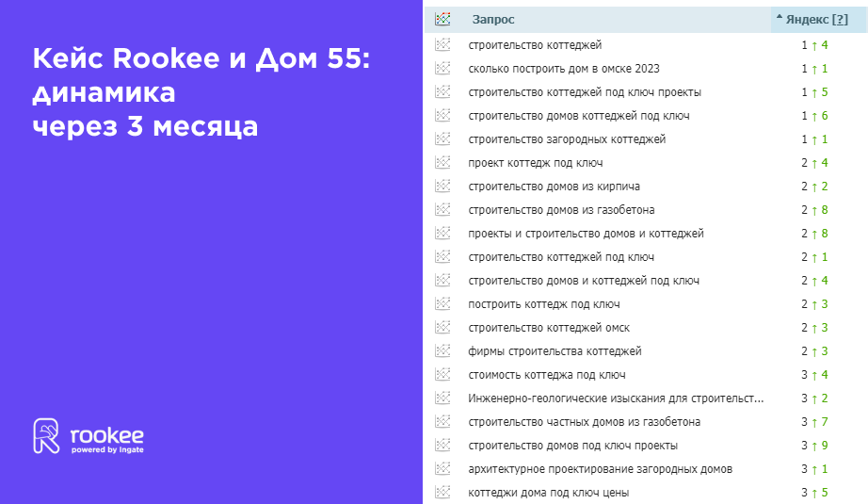Select query "построить коттедж под ключ"
Image resolution: width=868 pixels, height=504 pixels.
544,304
